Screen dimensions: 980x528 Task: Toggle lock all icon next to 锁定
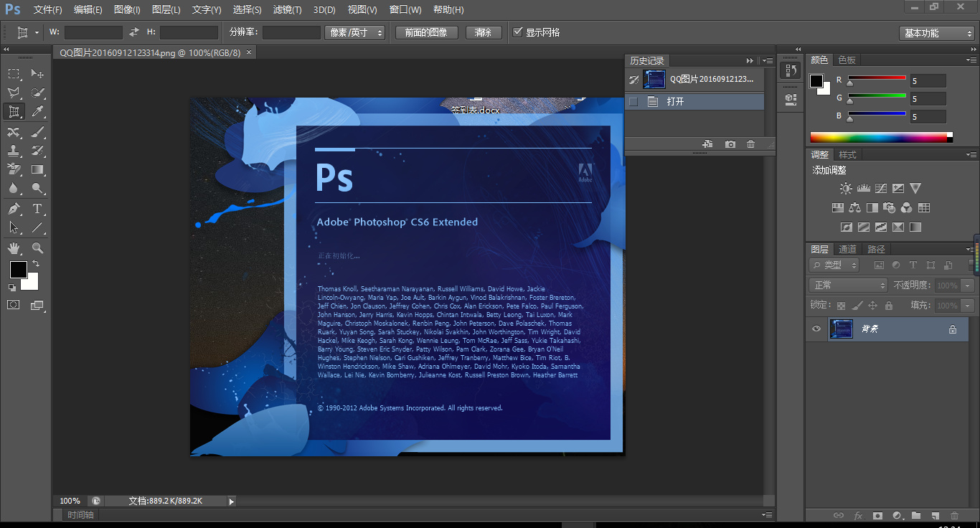[x=889, y=306]
